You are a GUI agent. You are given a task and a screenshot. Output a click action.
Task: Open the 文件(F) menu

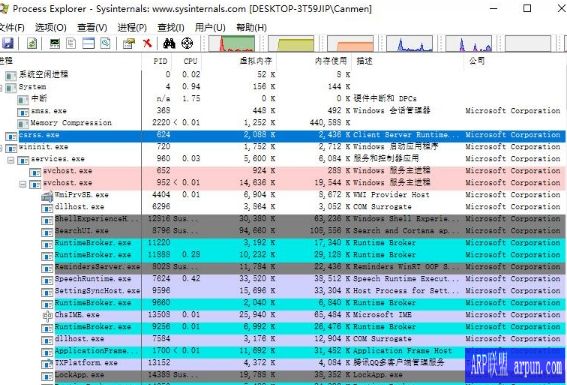[x=12, y=27]
